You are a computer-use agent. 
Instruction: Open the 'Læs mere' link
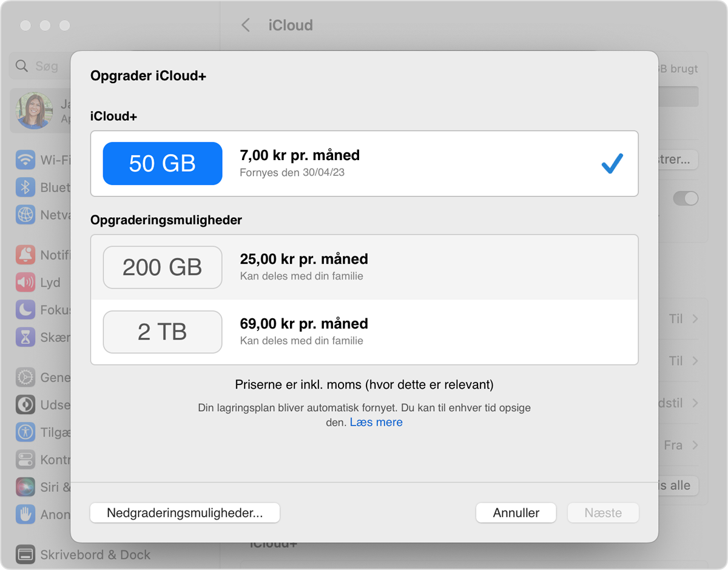[x=376, y=423]
